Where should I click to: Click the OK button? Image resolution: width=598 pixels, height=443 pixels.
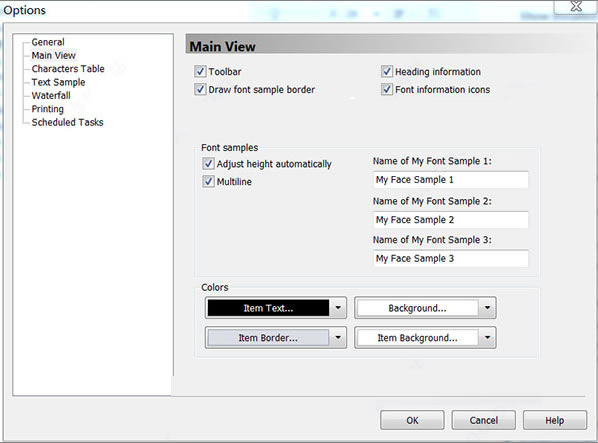[x=412, y=420]
